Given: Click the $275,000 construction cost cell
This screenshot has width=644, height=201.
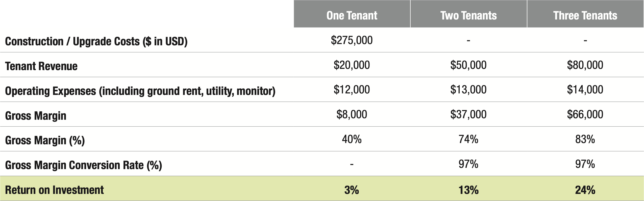Looking at the screenshot, I should pyautogui.click(x=352, y=40).
